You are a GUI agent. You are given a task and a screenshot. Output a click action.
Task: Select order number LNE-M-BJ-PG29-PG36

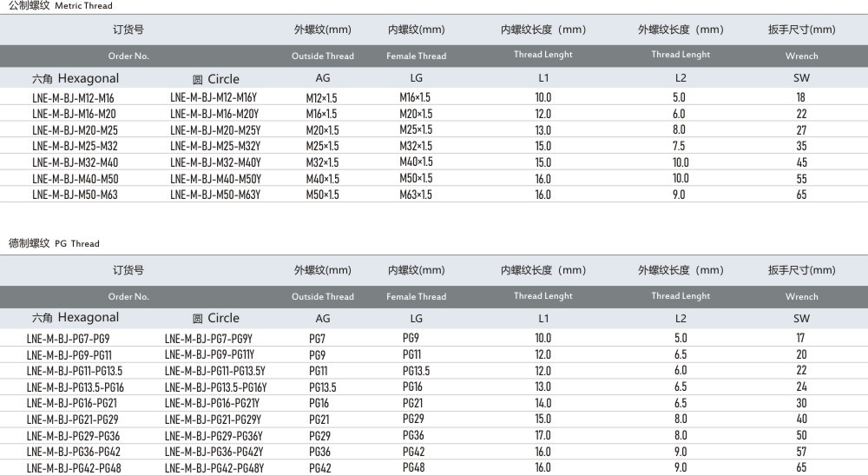tap(73, 435)
